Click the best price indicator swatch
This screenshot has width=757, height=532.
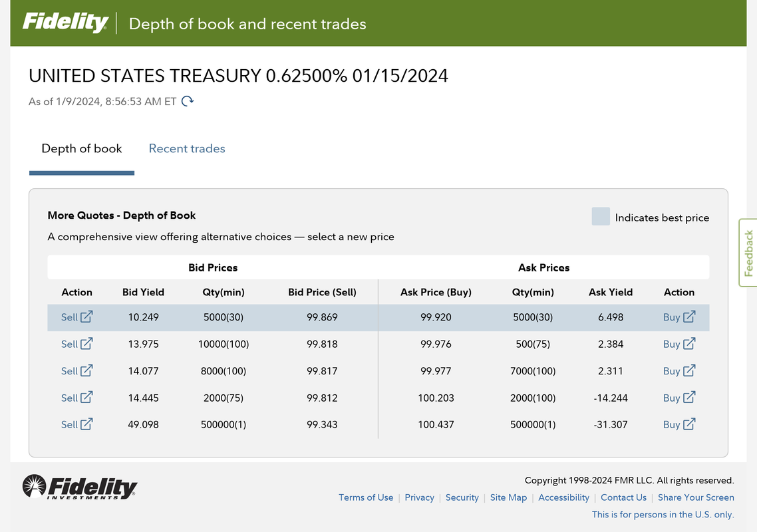pyautogui.click(x=601, y=217)
